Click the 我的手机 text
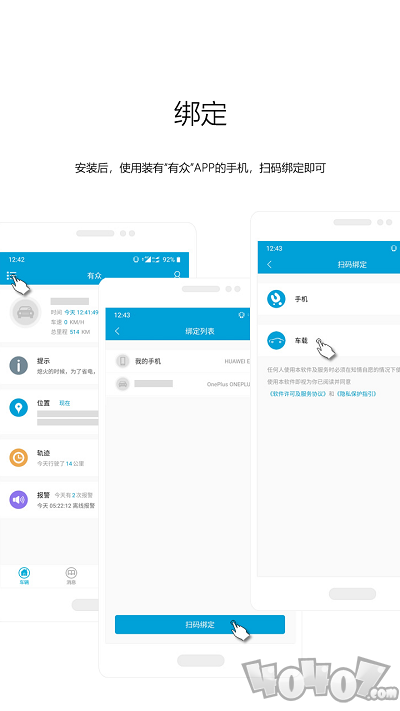The image size is (400, 711). coord(148,361)
